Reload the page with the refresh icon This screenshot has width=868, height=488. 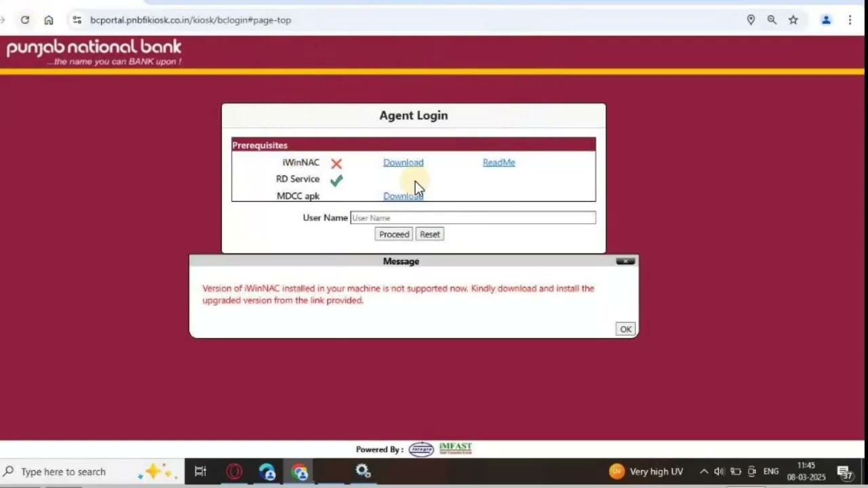click(25, 20)
